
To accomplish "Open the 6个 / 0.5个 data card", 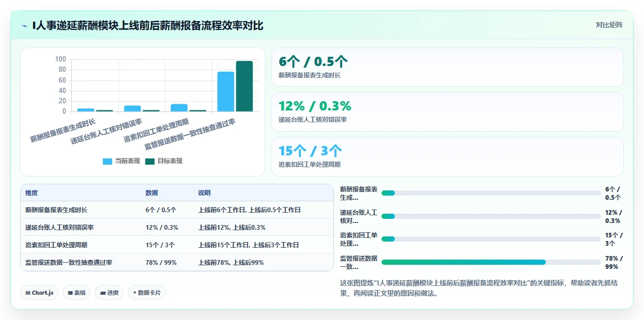I will pyautogui.click(x=448, y=67).
